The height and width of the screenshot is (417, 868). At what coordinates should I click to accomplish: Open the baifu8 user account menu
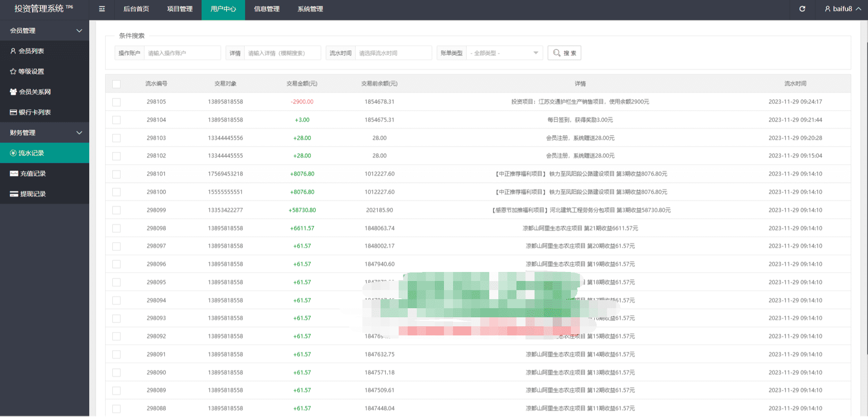pyautogui.click(x=842, y=9)
